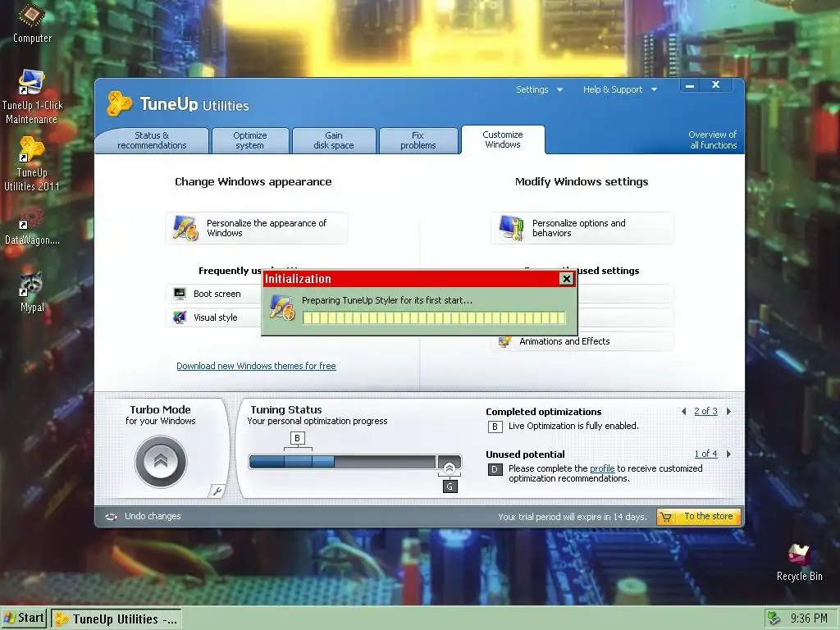The image size is (840, 630).
Task: Launch TuneUp 1-Click Maintenance shortcut
Action: tap(32, 98)
